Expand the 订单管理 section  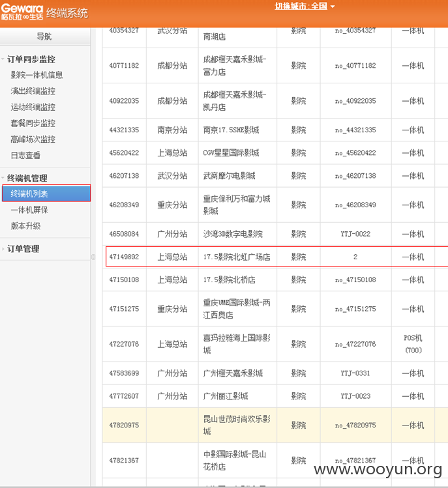[x=23, y=249]
